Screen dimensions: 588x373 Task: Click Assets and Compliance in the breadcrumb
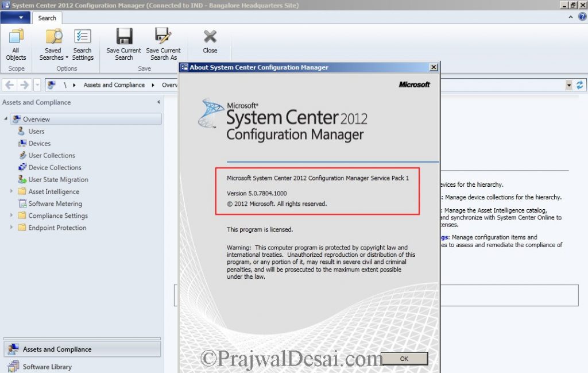point(114,85)
